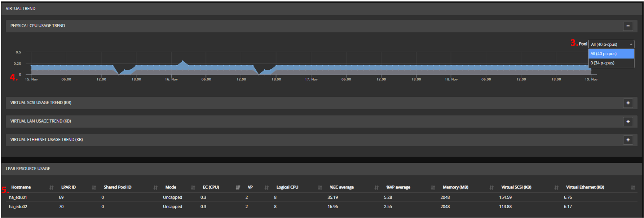The width and height of the screenshot is (644, 218).
Task: Sort by LPAR ID using its sort icon
Action: (x=94, y=187)
